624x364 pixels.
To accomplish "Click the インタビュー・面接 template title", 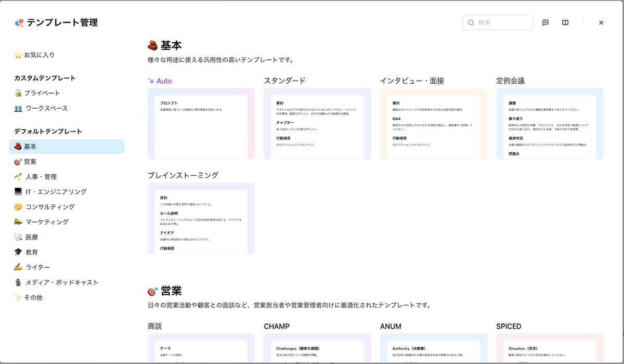I will tap(412, 81).
